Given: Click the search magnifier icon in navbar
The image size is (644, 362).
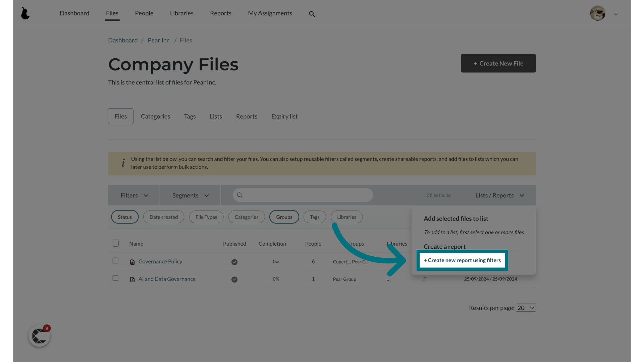Looking at the screenshot, I should [312, 14].
